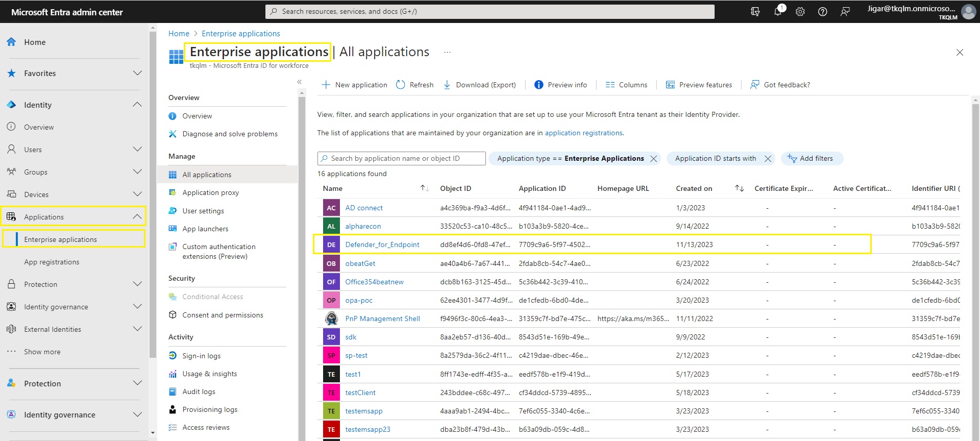Viewport: 980px width, 441px height.
Task: Click the feedback person icon in top bar
Action: point(845,11)
